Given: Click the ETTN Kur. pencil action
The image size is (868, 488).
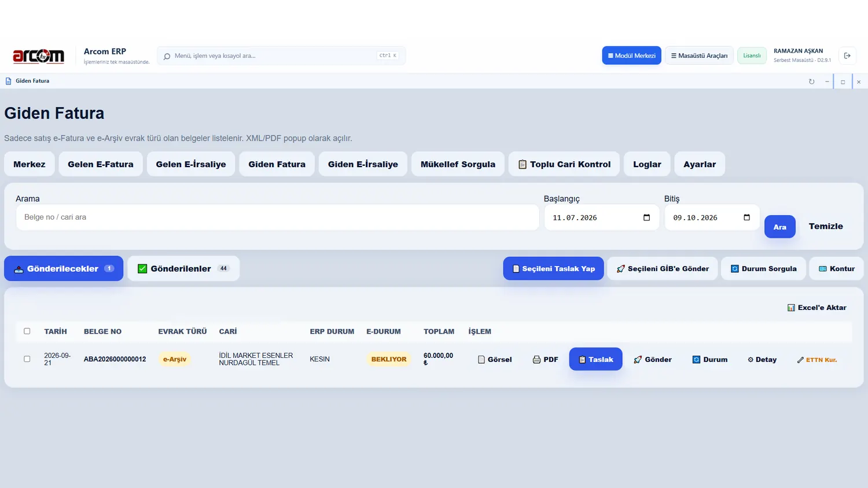Looking at the screenshot, I should click(x=816, y=360).
